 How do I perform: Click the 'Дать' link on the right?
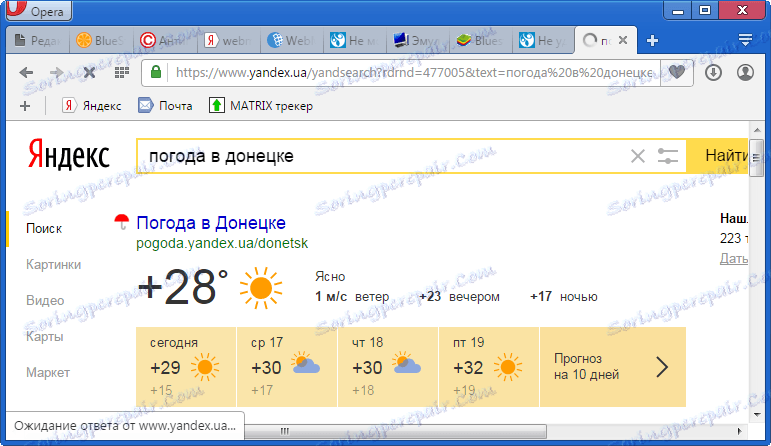coord(734,258)
